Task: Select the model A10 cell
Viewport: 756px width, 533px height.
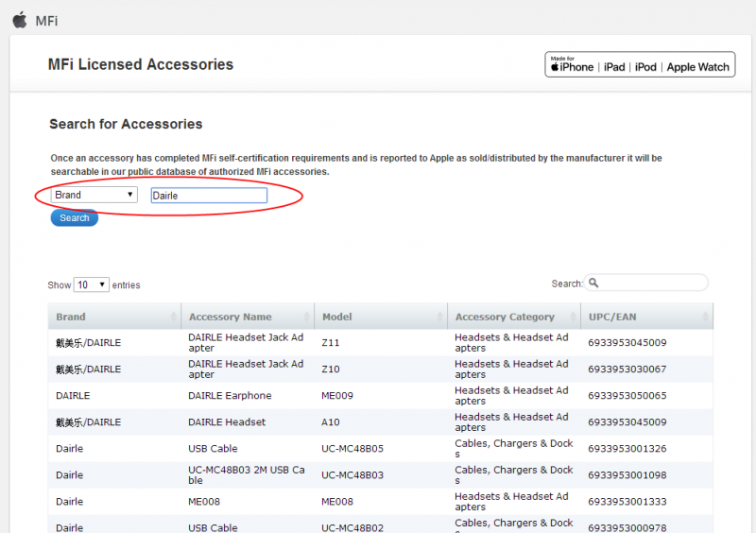Action: (x=330, y=422)
